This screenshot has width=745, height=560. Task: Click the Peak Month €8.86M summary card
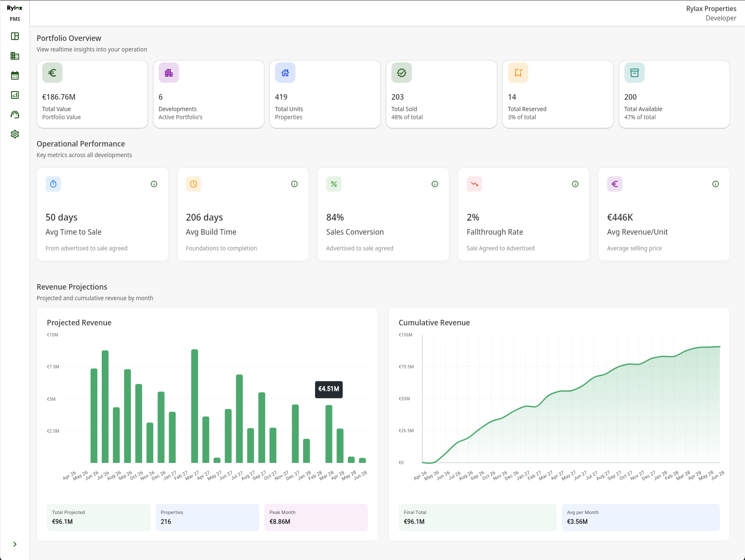point(316,517)
